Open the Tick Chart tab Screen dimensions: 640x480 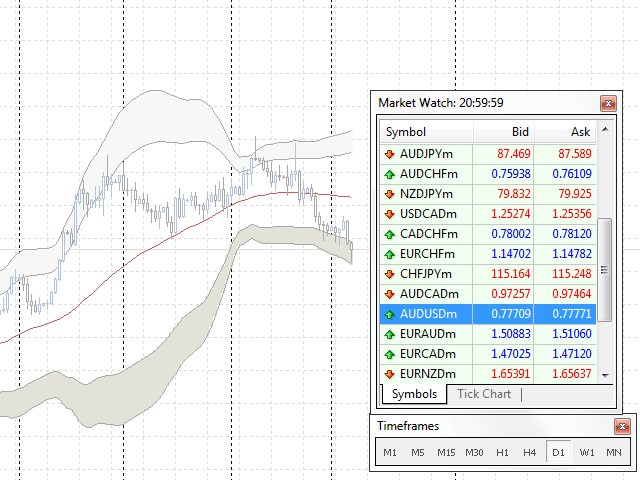tap(483, 394)
